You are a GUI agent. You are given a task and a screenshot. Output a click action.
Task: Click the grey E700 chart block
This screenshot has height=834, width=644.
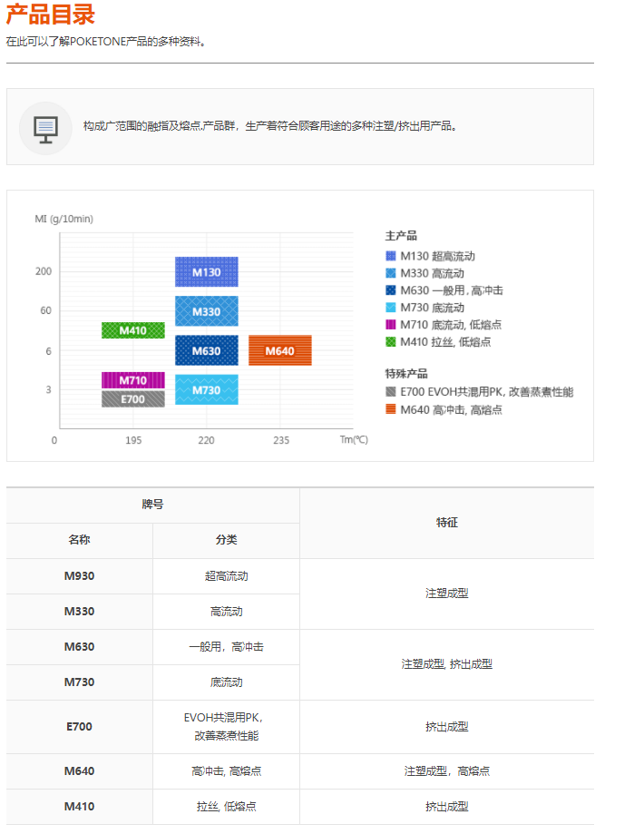pos(133,399)
